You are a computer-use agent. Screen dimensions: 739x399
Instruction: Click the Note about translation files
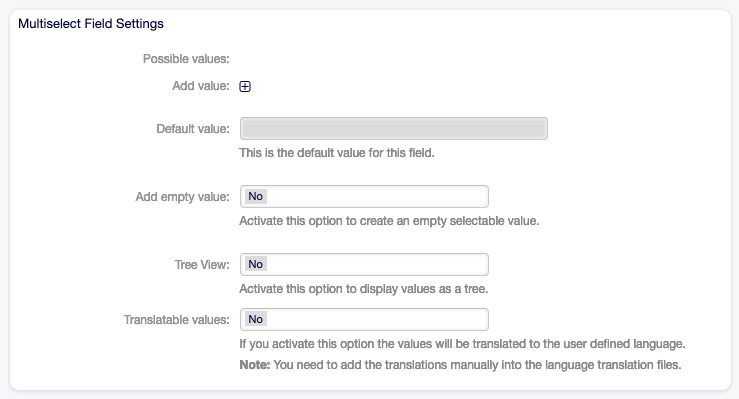coord(460,365)
